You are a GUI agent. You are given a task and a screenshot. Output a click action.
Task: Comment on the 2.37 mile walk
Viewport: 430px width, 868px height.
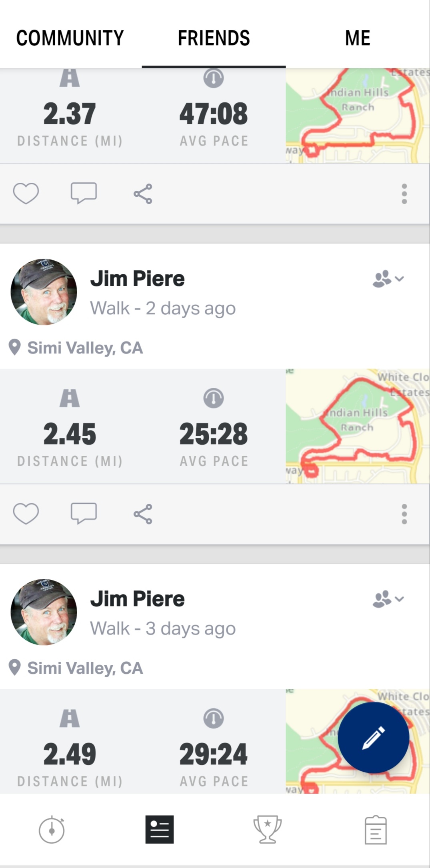click(84, 194)
